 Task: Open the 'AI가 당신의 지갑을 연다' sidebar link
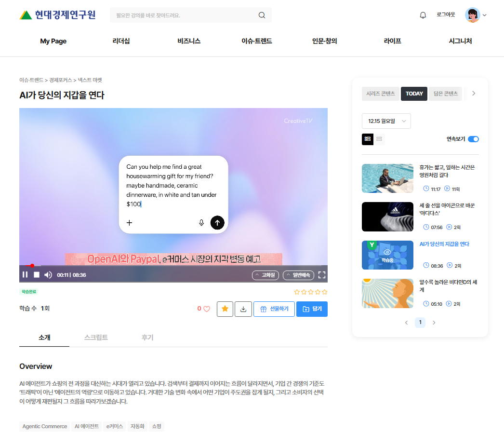click(x=444, y=244)
